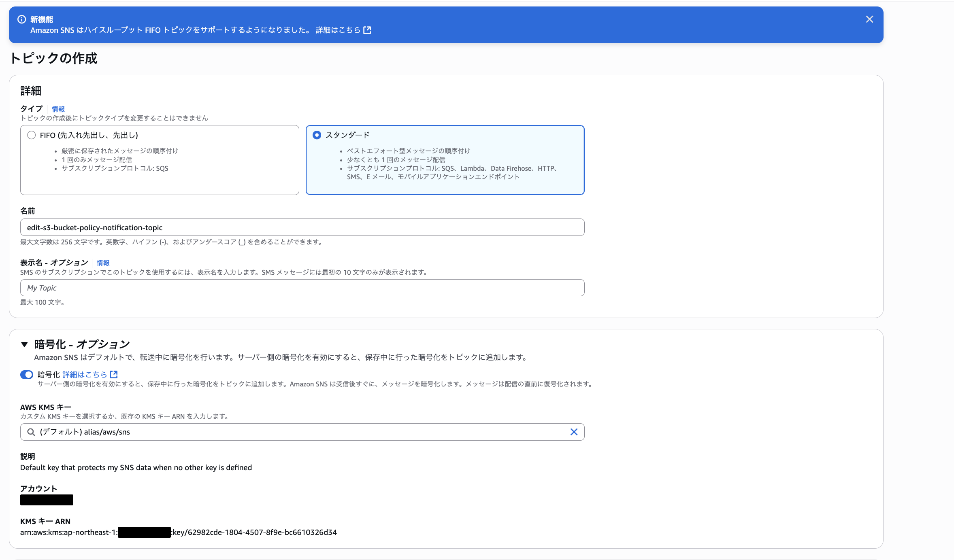Click the external link icon in the banner
Image resolution: width=954 pixels, height=560 pixels.
pos(367,30)
